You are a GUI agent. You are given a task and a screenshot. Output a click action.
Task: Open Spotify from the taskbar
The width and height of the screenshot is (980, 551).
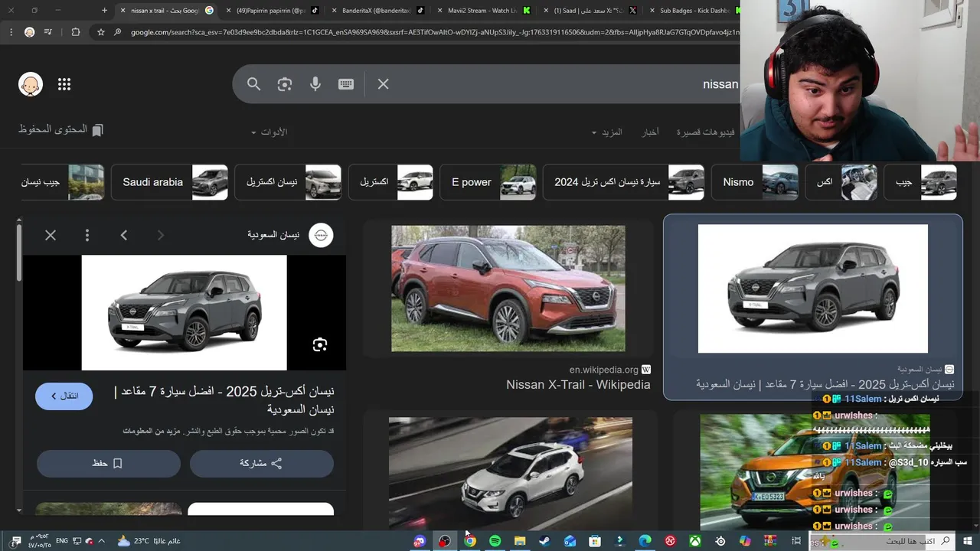(x=495, y=541)
